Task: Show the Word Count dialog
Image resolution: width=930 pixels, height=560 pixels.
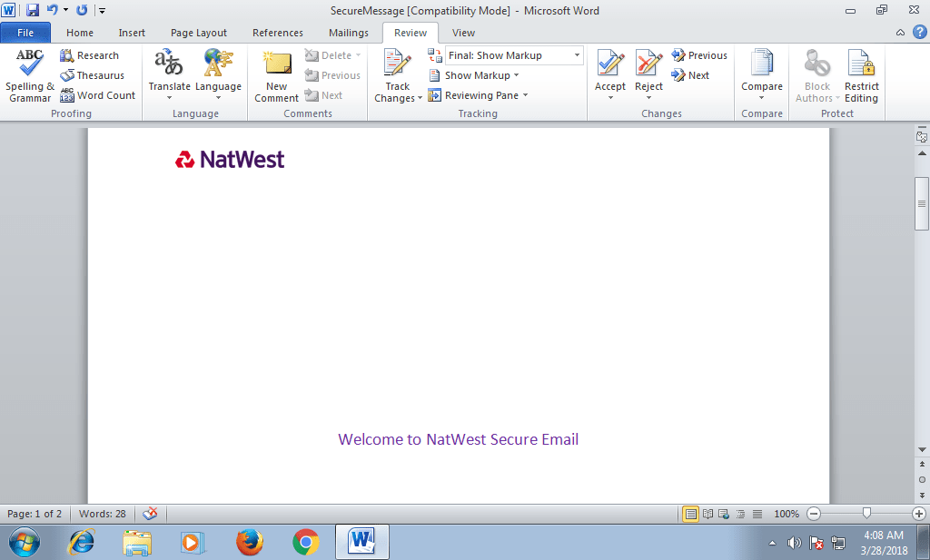Action: pos(98,94)
